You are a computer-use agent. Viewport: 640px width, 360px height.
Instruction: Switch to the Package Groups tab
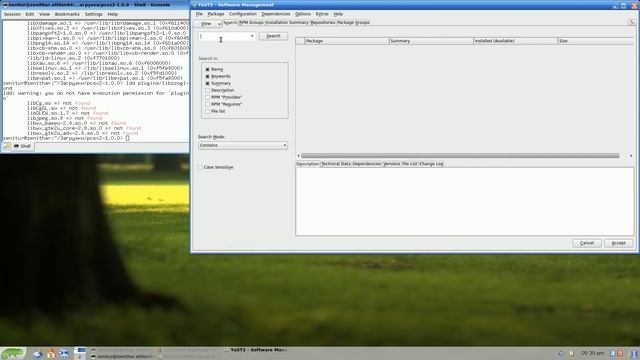[x=353, y=22]
